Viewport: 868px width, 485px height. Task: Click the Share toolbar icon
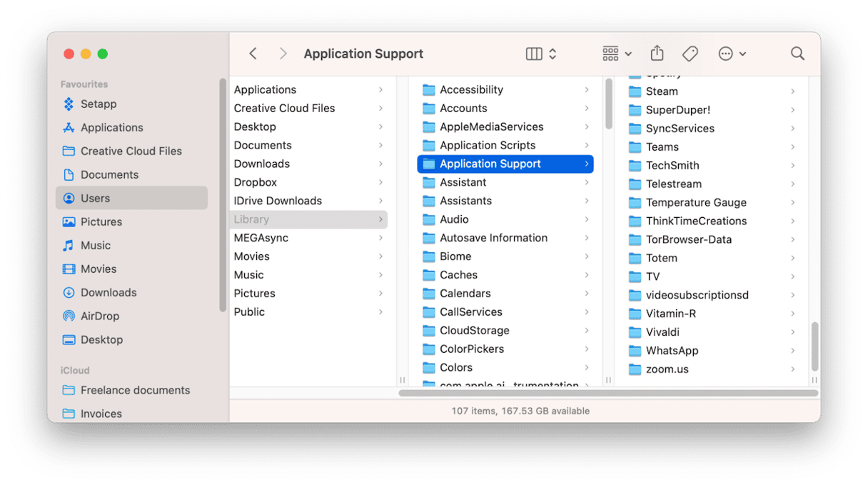click(x=657, y=53)
